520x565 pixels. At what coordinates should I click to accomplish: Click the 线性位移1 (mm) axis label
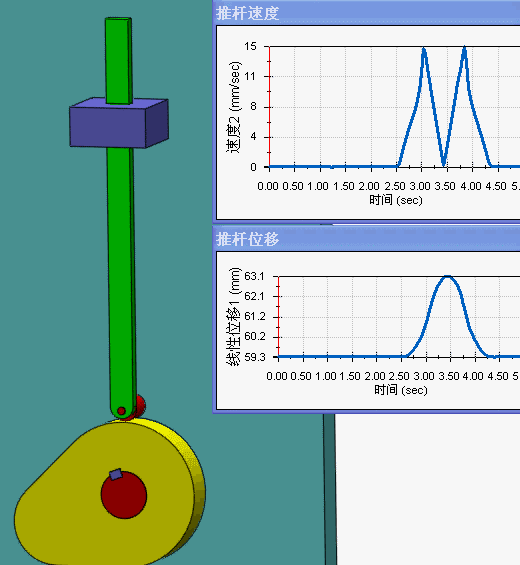[x=233, y=317]
